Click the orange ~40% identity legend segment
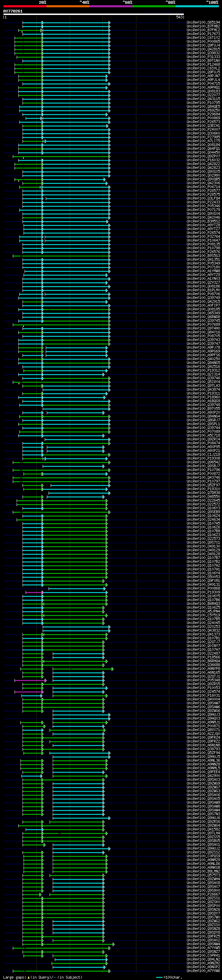 point(68,6)
